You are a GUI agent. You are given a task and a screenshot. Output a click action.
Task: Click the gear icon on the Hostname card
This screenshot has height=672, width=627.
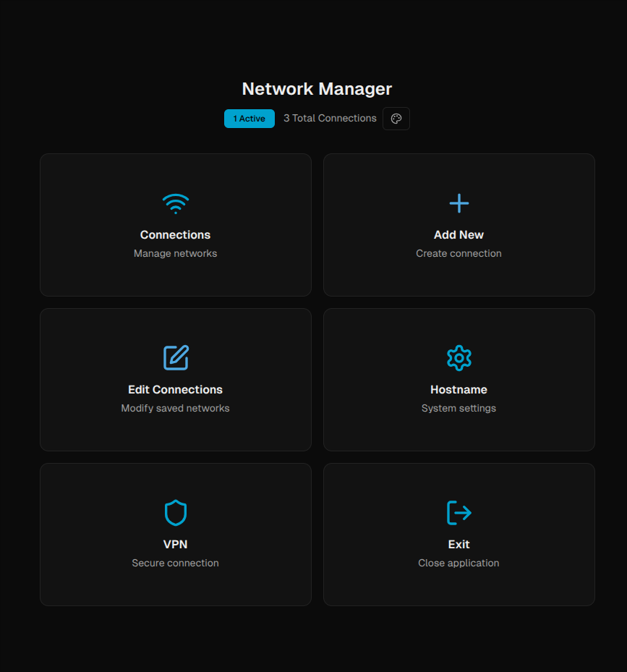458,358
